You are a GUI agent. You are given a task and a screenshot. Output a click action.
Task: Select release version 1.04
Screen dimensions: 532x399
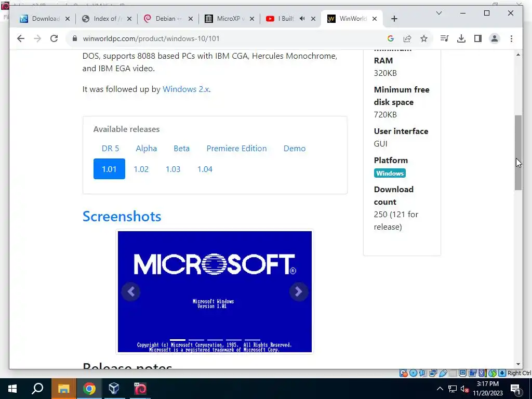point(205,169)
